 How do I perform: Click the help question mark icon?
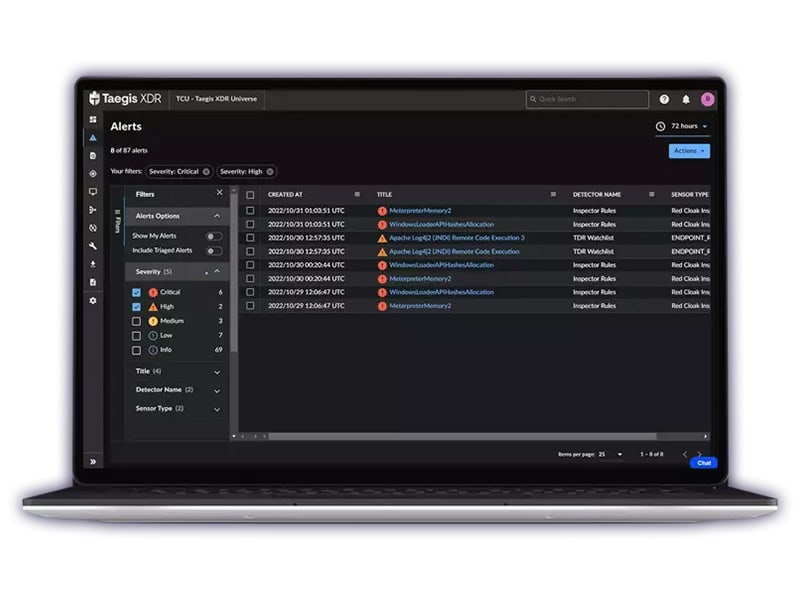pyautogui.click(x=664, y=100)
